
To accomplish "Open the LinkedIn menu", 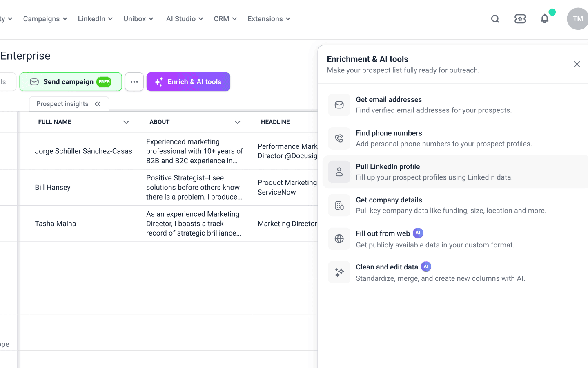I will point(95,19).
